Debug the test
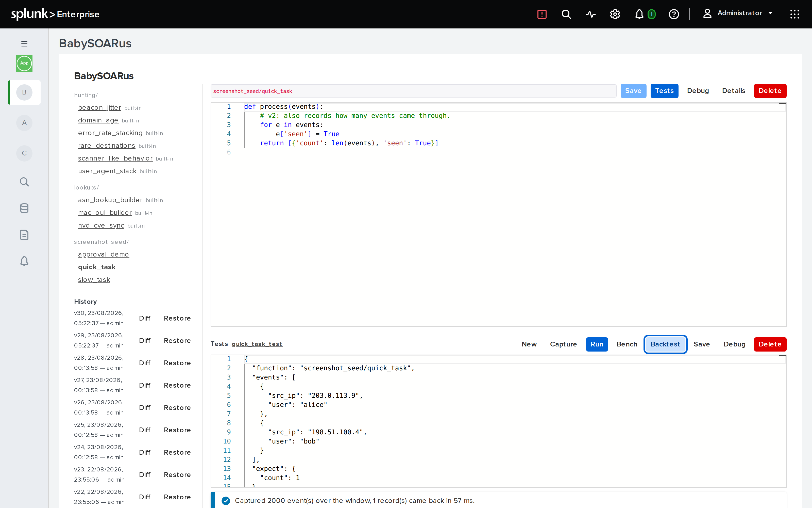 (734, 344)
